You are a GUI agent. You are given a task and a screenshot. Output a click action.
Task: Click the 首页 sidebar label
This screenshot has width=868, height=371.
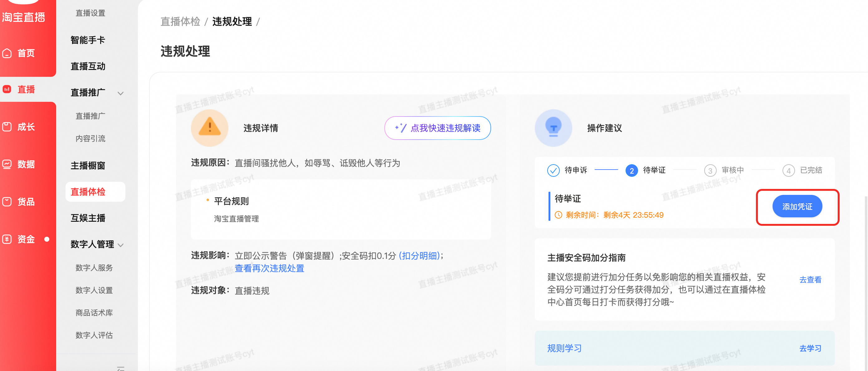[26, 53]
